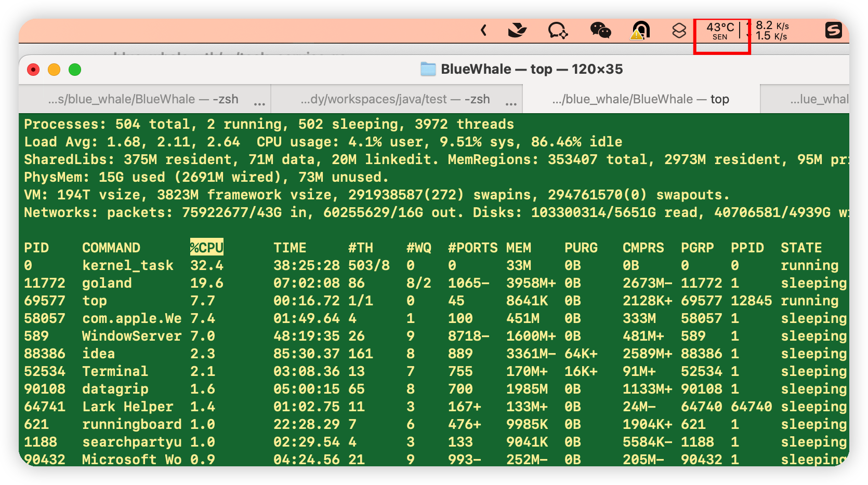Click the STATE column header
This screenshot has width=868, height=485.
click(x=801, y=248)
